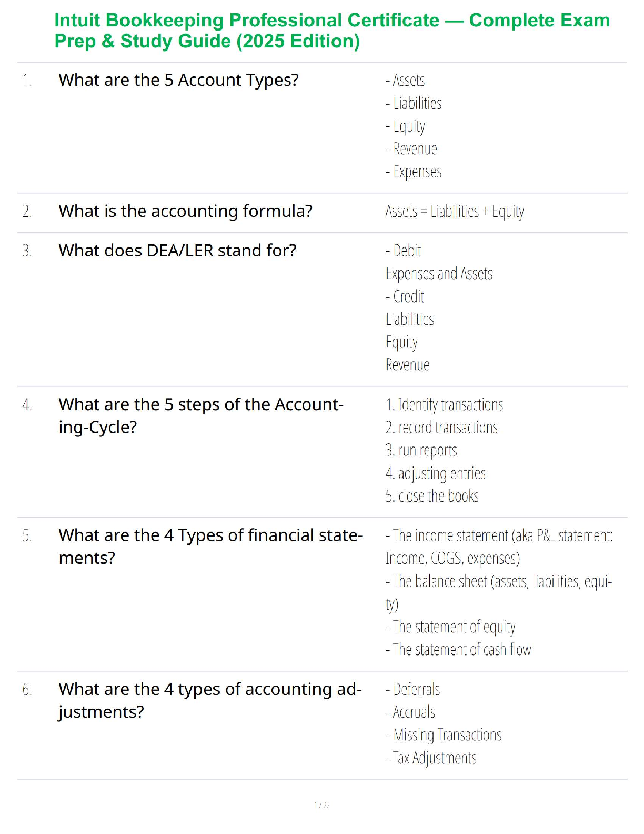
Task: Click the question about 5 Accounting-Cycle steps
Action: tap(200, 415)
